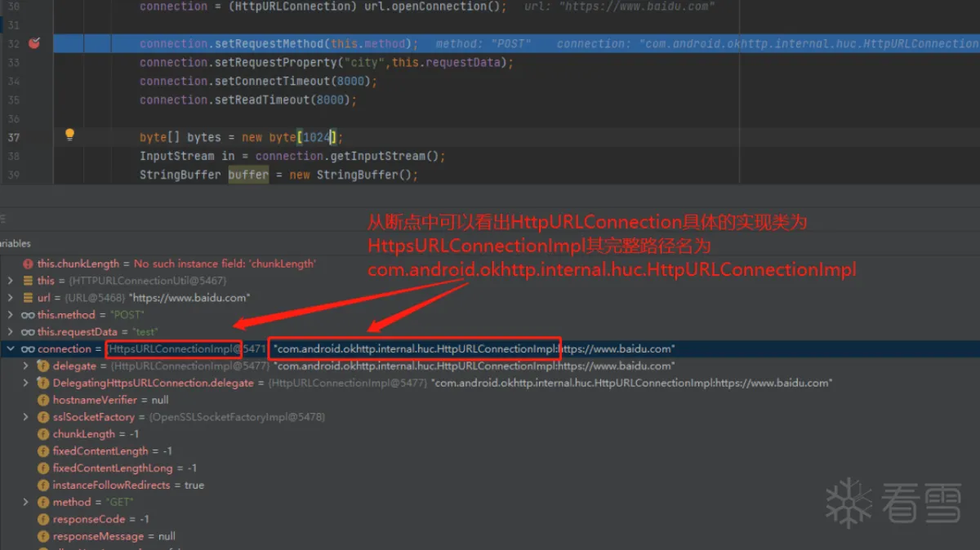
Task: Expand the DelegatingHttpsURLConnection.delegate node
Action: 26,383
